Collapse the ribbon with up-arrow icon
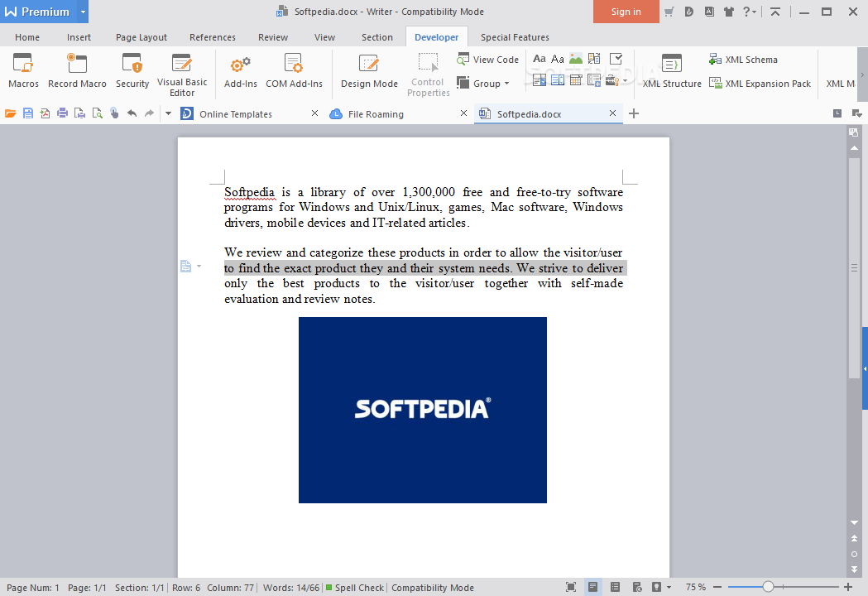868x596 pixels. [x=775, y=12]
